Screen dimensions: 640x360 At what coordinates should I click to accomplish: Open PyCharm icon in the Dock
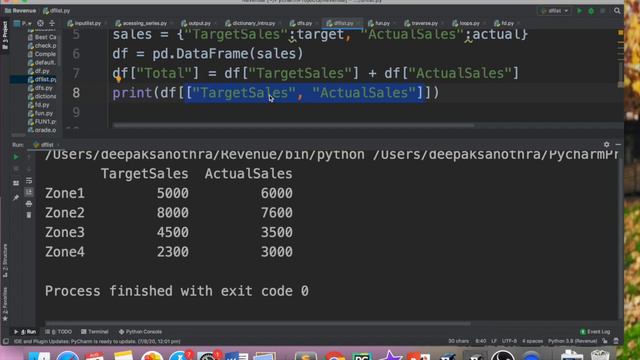[362, 356]
